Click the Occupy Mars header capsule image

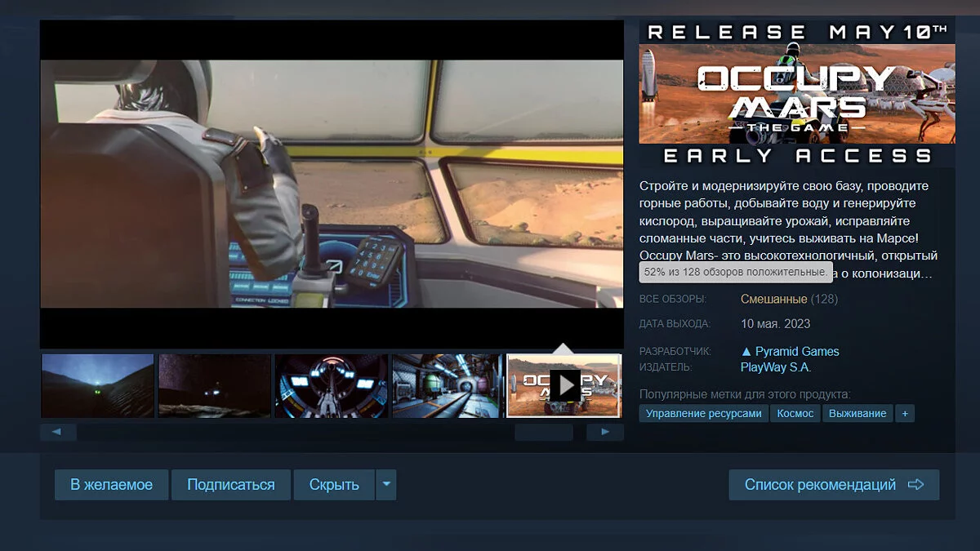point(797,94)
